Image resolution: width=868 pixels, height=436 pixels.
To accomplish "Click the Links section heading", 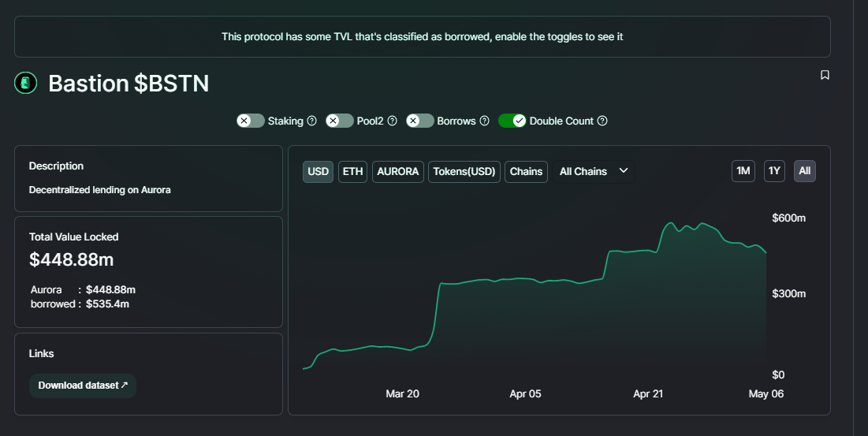I will pyautogui.click(x=42, y=353).
